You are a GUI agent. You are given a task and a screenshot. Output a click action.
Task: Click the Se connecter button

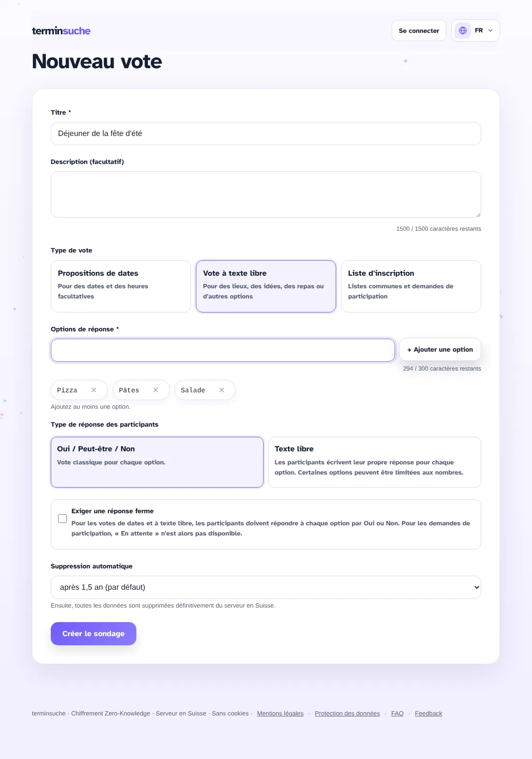point(419,30)
